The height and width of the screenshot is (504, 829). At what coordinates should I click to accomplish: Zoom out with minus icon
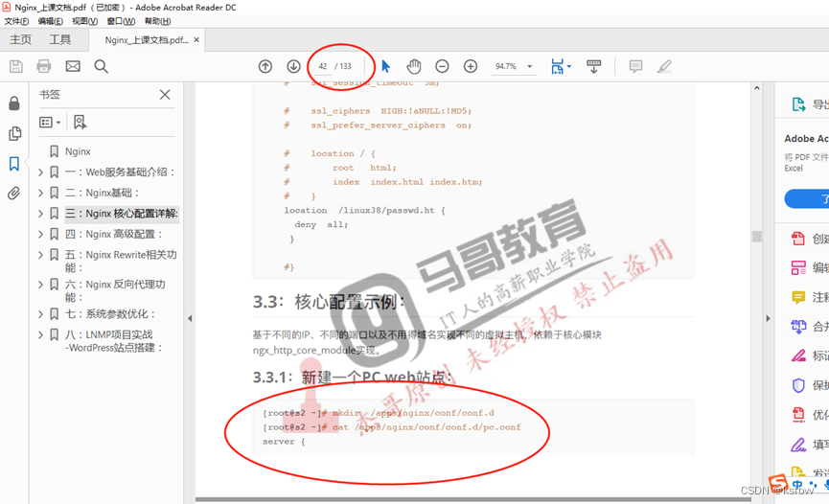(x=442, y=66)
